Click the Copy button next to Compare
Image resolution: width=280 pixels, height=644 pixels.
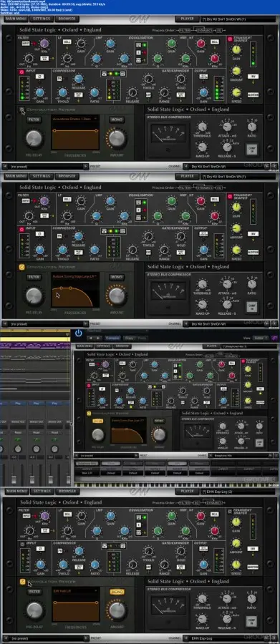[x=129, y=338]
